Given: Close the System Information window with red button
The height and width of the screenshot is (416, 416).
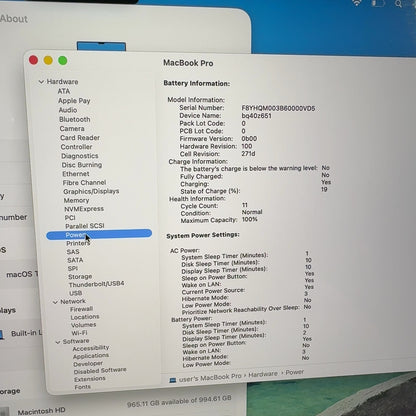Looking at the screenshot, I should [33, 60].
